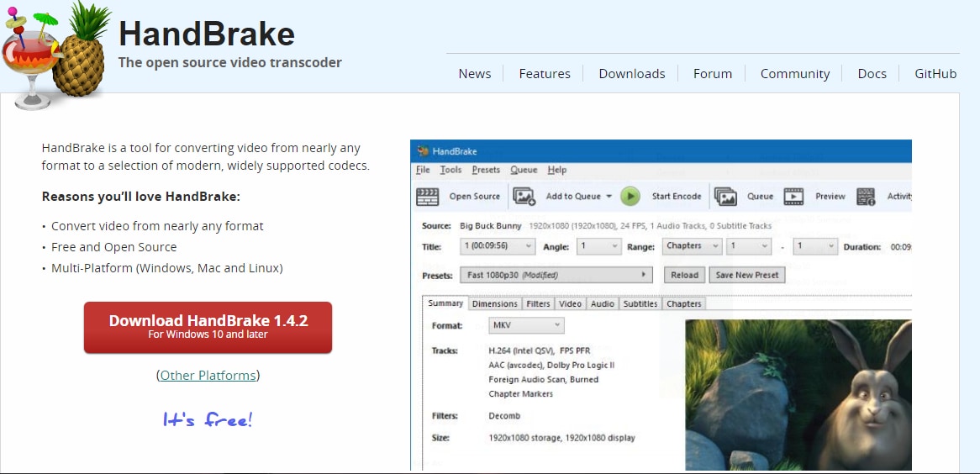Click the "Foreign Audio Scan, Burned" line
980x474 pixels.
pyautogui.click(x=543, y=380)
